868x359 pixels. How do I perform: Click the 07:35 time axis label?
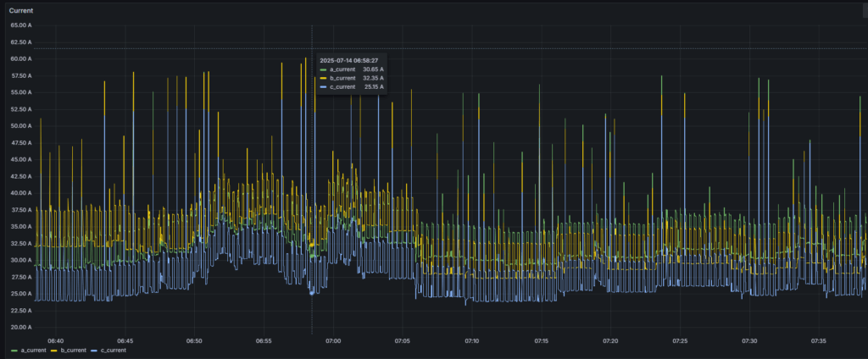[819, 340]
